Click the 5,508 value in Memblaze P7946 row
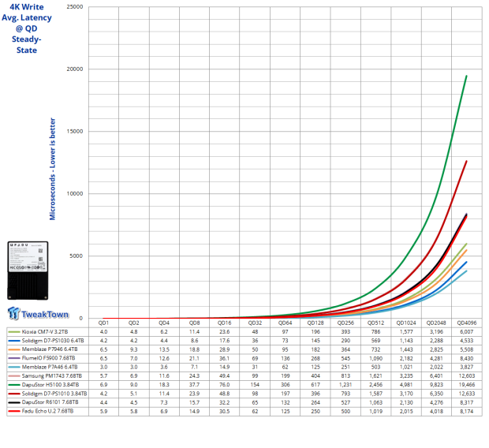The image size is (489, 448). [x=467, y=349]
